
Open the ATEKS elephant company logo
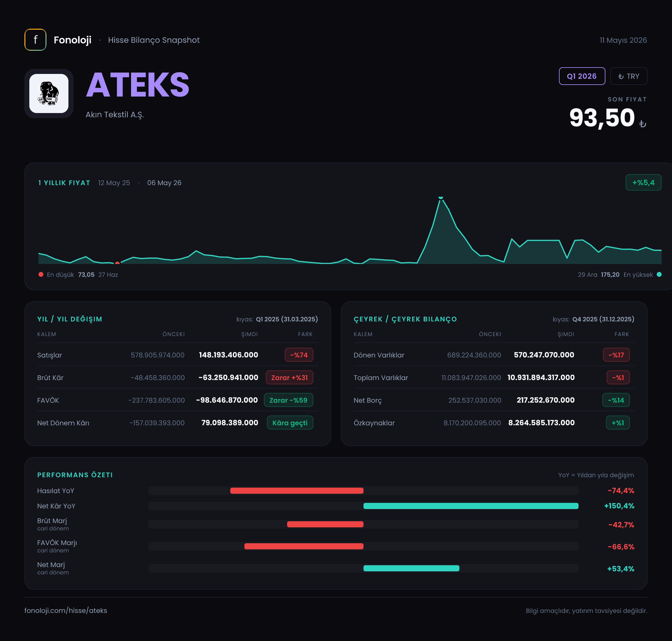tap(49, 93)
